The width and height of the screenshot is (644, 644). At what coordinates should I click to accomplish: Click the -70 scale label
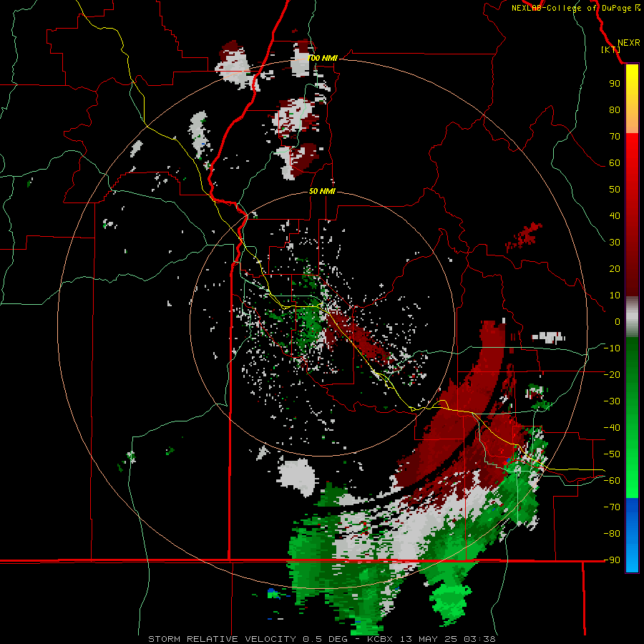click(x=612, y=507)
